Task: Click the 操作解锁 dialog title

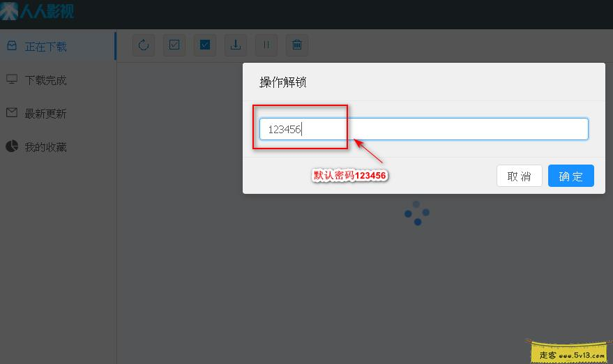Action: point(283,82)
